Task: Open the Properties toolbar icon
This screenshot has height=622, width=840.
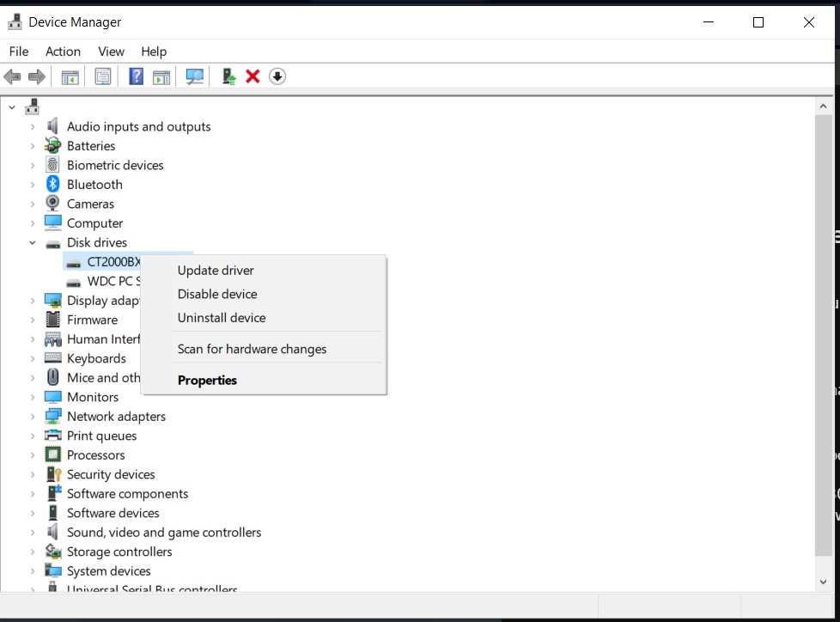Action: point(103,76)
